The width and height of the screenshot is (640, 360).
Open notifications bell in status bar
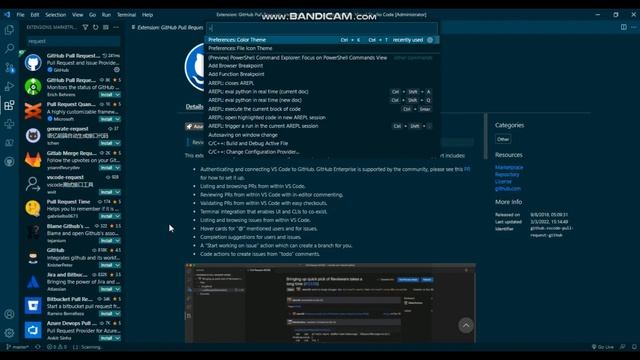coord(634,347)
